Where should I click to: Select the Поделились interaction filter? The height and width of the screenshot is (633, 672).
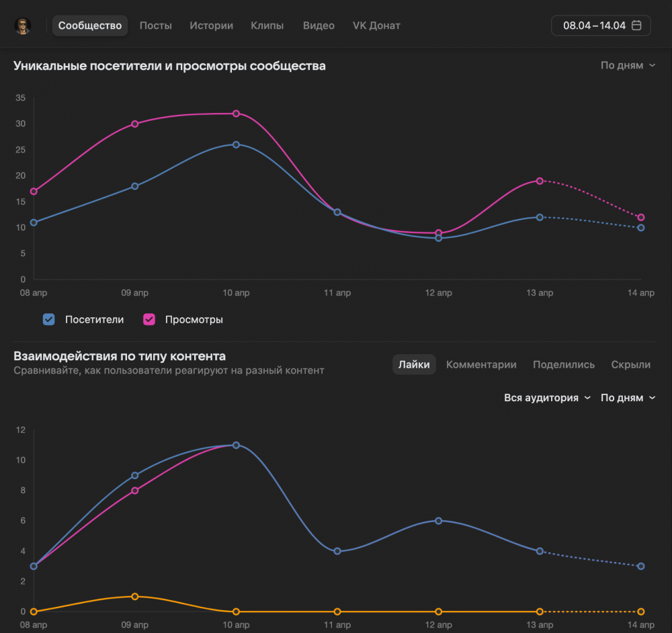pyautogui.click(x=564, y=364)
